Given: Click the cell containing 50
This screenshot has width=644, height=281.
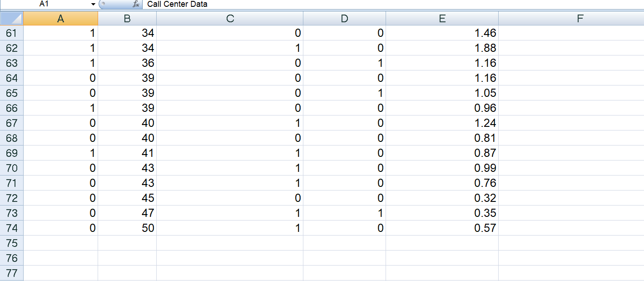Looking at the screenshot, I should pos(127,228).
